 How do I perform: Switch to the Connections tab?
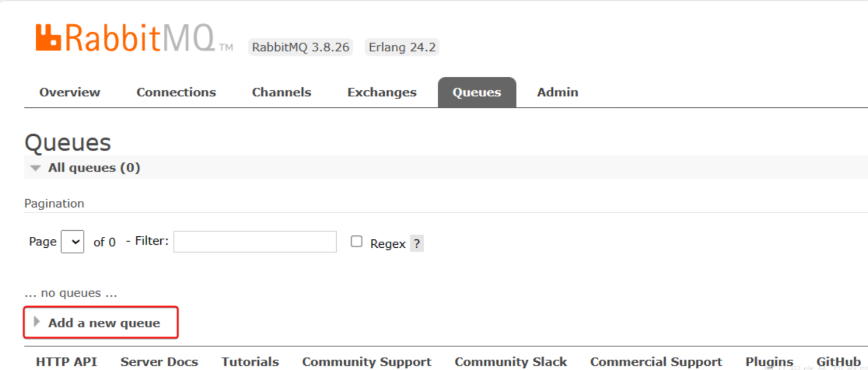tap(176, 92)
